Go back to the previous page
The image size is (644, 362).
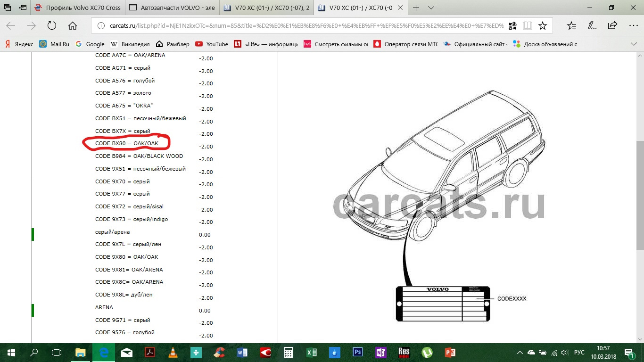[x=10, y=26]
